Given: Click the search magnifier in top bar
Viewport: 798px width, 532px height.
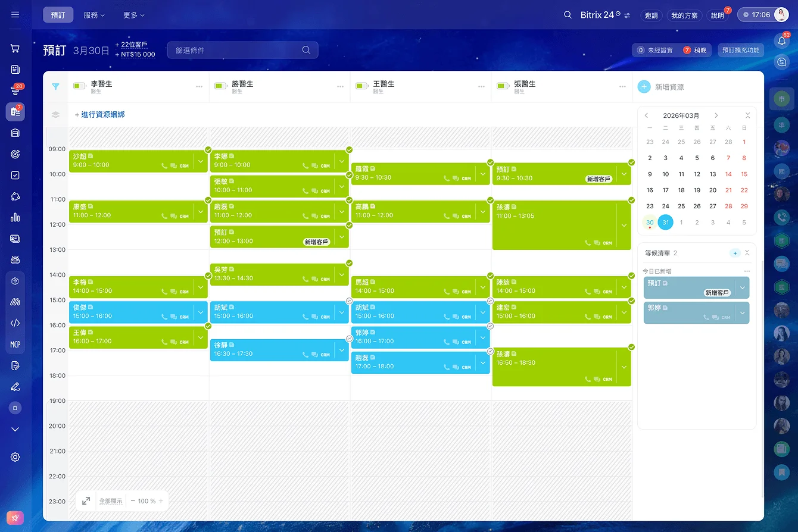Looking at the screenshot, I should pos(568,15).
